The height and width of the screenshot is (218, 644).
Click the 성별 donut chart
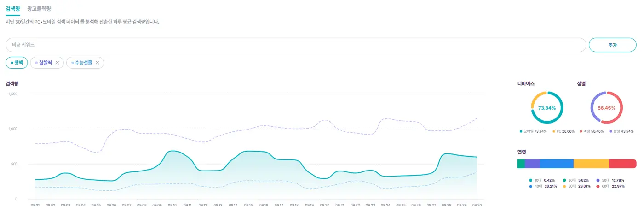[x=606, y=108]
